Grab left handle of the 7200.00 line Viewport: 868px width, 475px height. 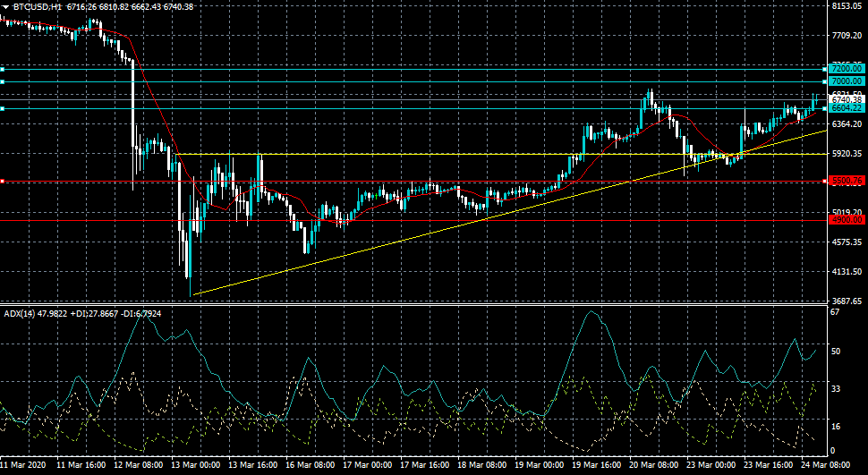pos(2,69)
